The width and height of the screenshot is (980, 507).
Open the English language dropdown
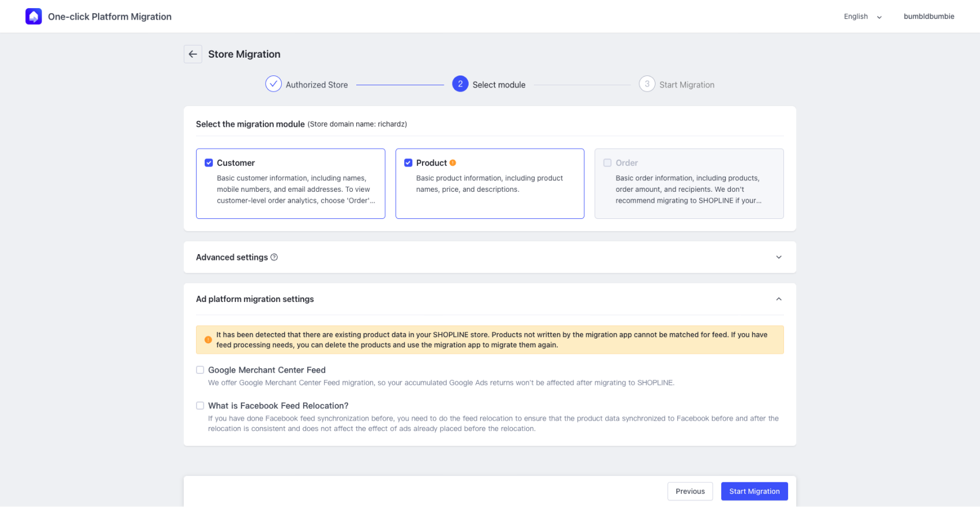(862, 17)
